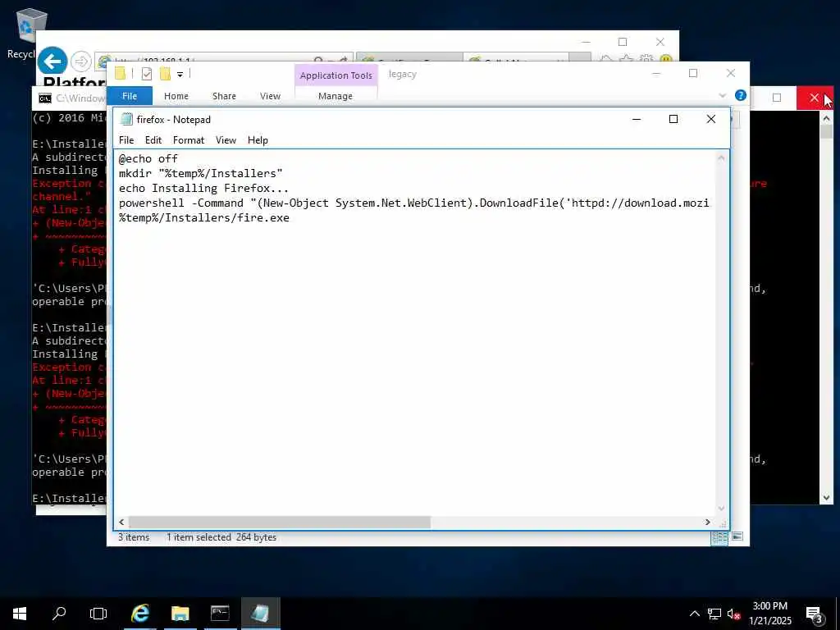Screen dimensions: 840x630
Task: Open the Notepad File menu
Action: [x=126, y=139]
